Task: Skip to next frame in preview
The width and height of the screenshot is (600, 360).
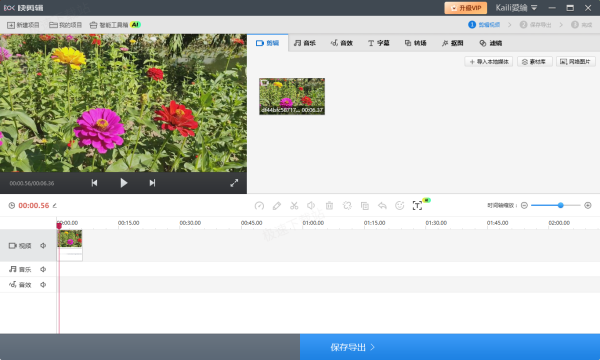Action: pos(152,183)
